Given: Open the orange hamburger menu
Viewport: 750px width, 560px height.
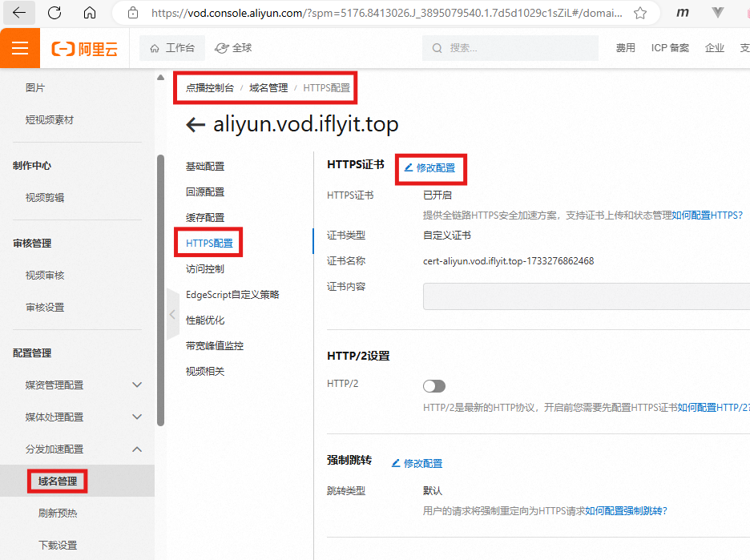Looking at the screenshot, I should pyautogui.click(x=20, y=49).
